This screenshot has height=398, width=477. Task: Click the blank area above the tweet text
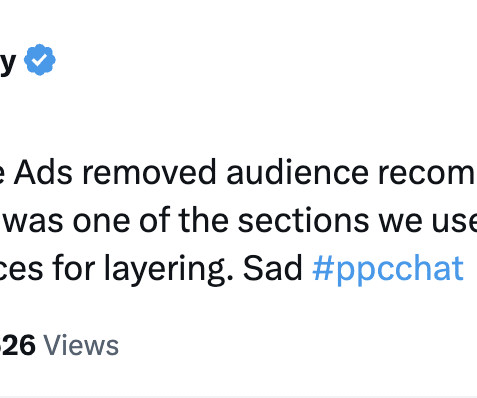click(238, 117)
